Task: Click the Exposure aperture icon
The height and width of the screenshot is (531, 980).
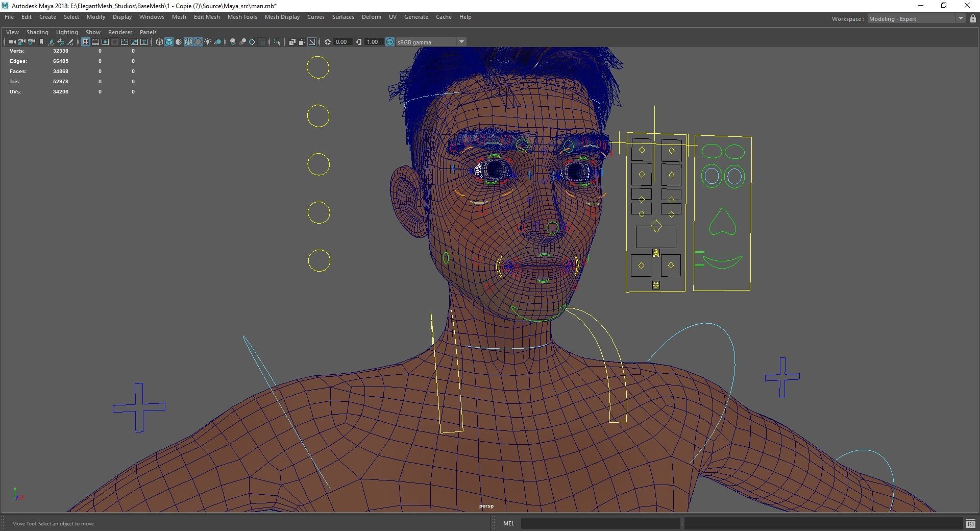Action: (x=328, y=42)
